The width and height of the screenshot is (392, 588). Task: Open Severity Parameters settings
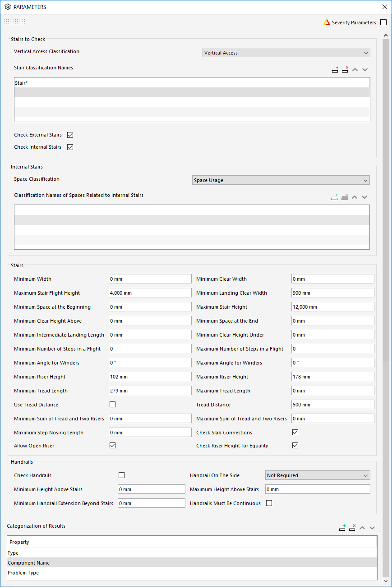350,23
